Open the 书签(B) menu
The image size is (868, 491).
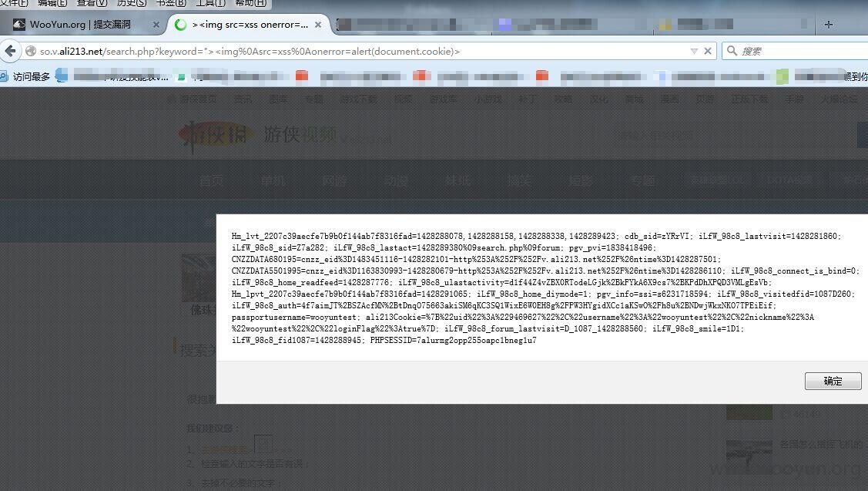coord(171,3)
